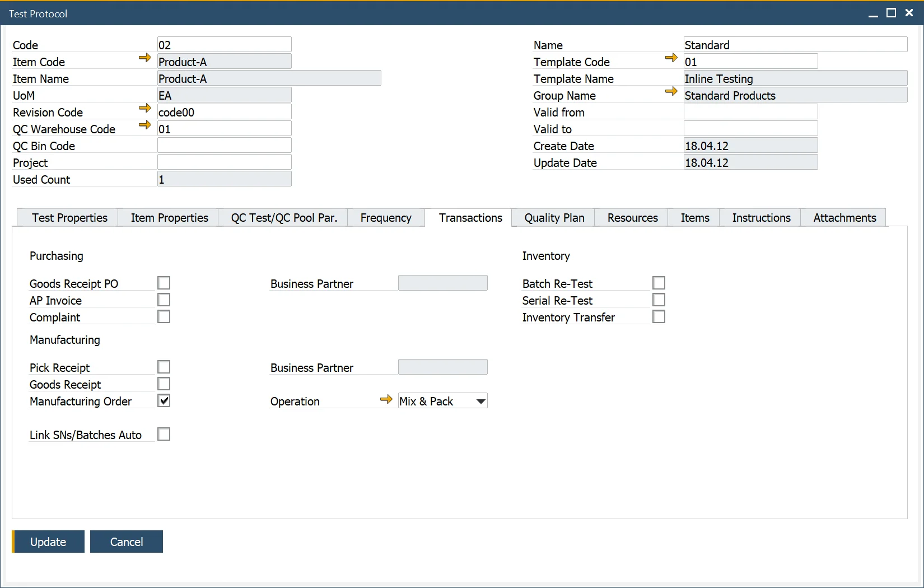Expand the Operation dropdown showing Mix & Pack

pos(480,402)
